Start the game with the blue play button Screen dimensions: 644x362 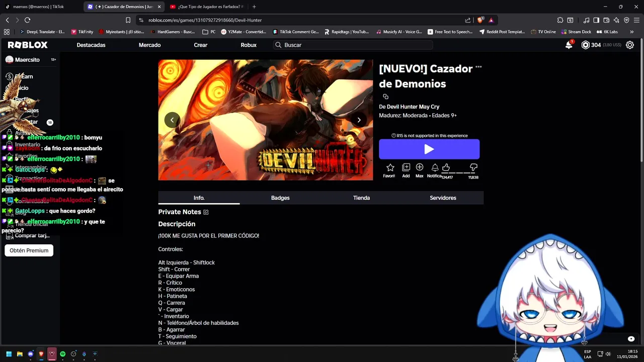click(x=429, y=149)
